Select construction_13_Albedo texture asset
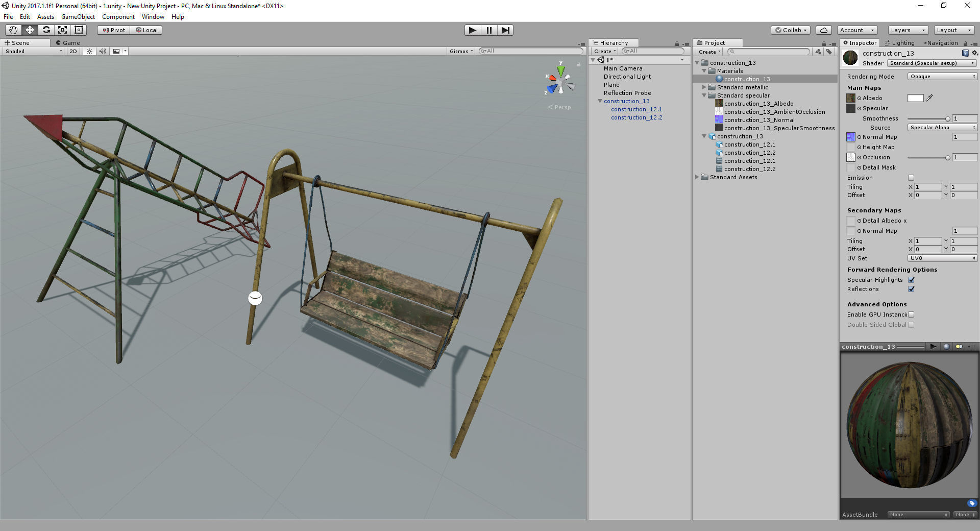Image resolution: width=980 pixels, height=531 pixels. (758, 104)
